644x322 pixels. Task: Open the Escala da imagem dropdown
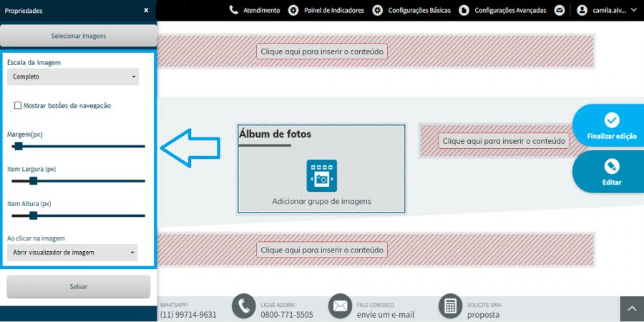[x=73, y=77]
